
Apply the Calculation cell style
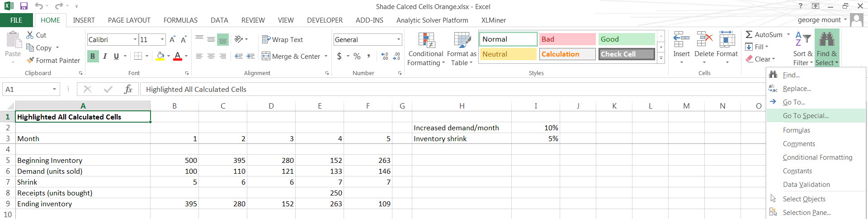pyautogui.click(x=567, y=54)
